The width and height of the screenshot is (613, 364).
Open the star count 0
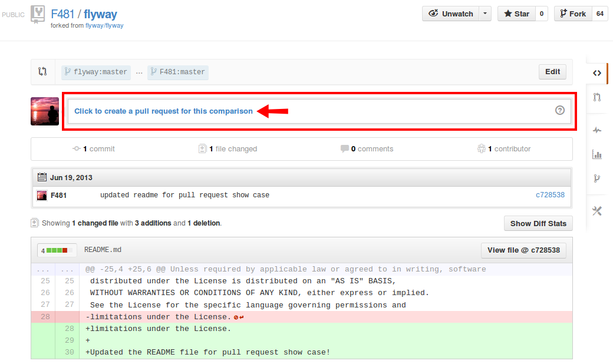(x=542, y=14)
